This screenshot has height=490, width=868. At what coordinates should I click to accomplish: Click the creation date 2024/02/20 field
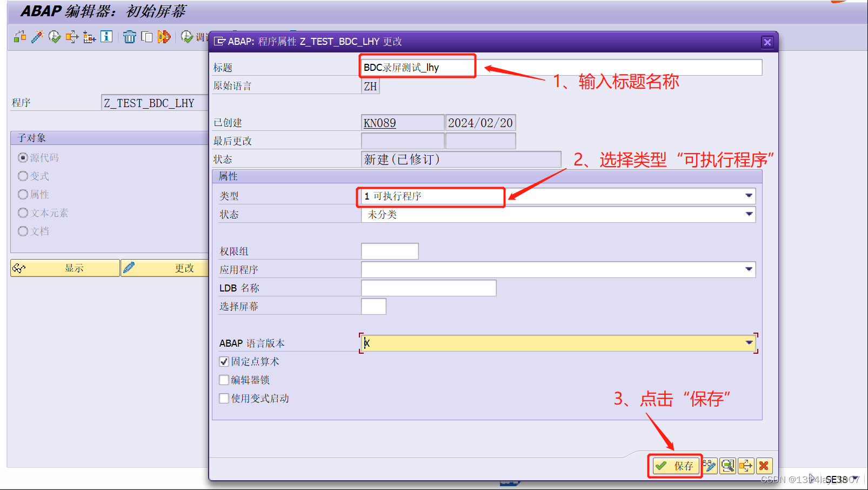(x=480, y=123)
